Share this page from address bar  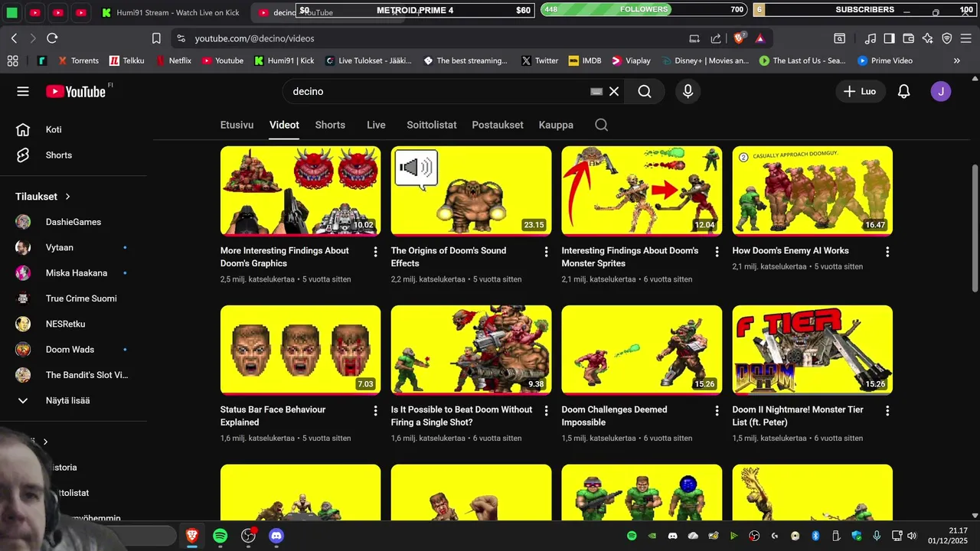716,38
